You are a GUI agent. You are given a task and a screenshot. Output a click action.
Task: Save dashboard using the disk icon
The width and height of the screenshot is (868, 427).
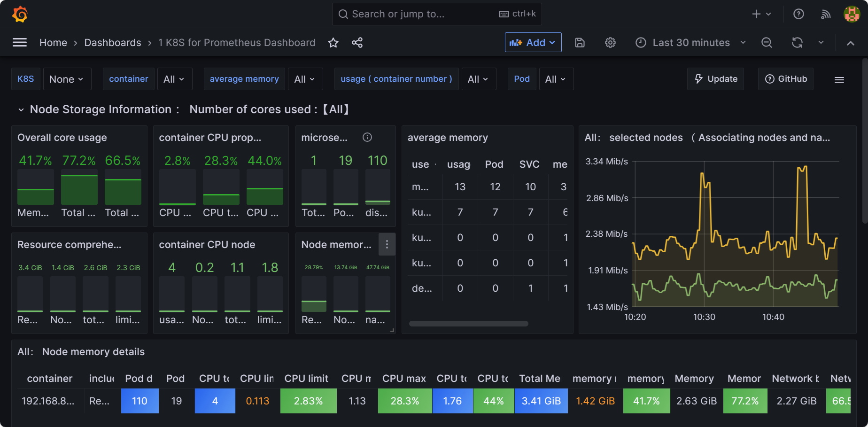tap(580, 43)
